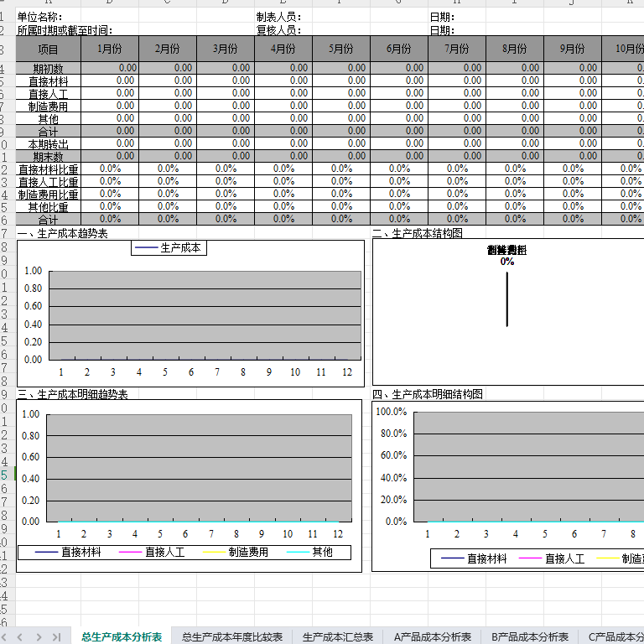The width and height of the screenshot is (644, 644).
Task: Select the 4月份 column header cell
Action: (283, 49)
